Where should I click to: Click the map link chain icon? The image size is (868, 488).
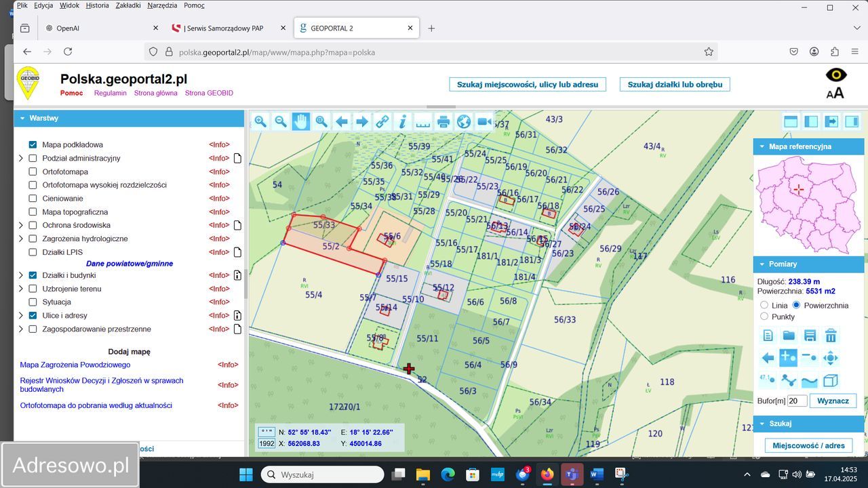(x=382, y=121)
